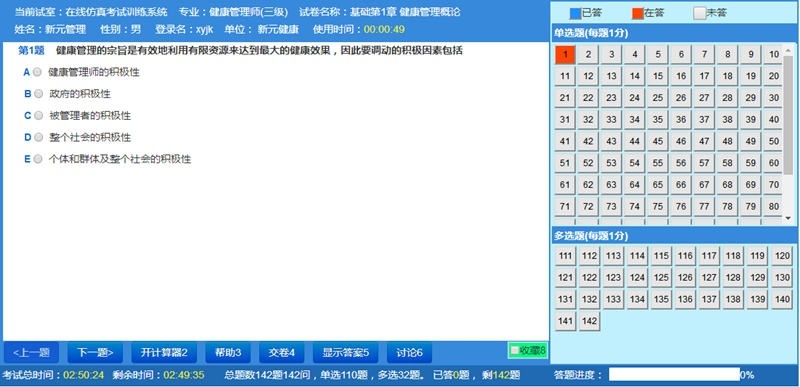This screenshot has height=387, width=800.
Task: Jump to single-choice question 74
Action: (x=635, y=207)
